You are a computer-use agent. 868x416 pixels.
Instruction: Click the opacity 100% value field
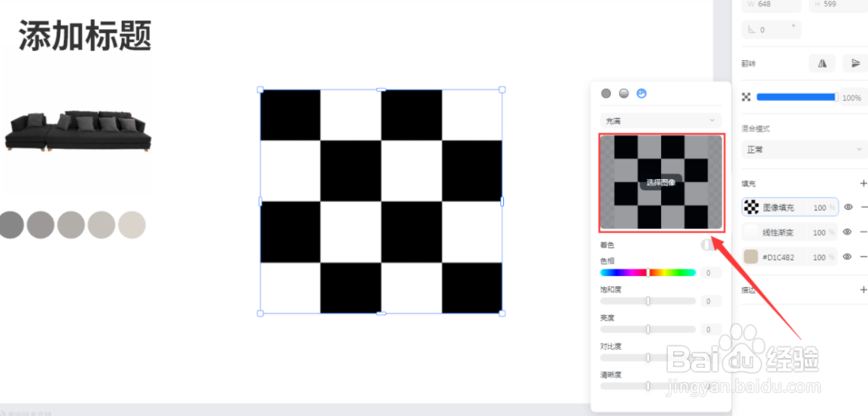(853, 98)
